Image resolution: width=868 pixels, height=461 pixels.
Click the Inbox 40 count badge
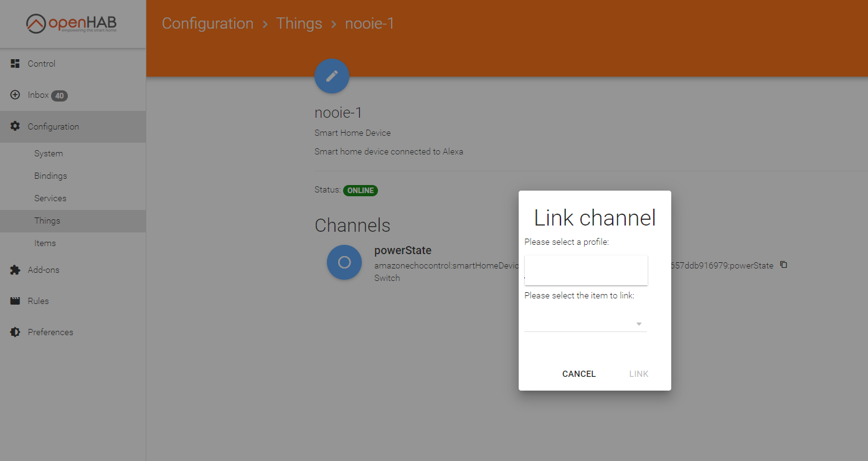(x=59, y=96)
